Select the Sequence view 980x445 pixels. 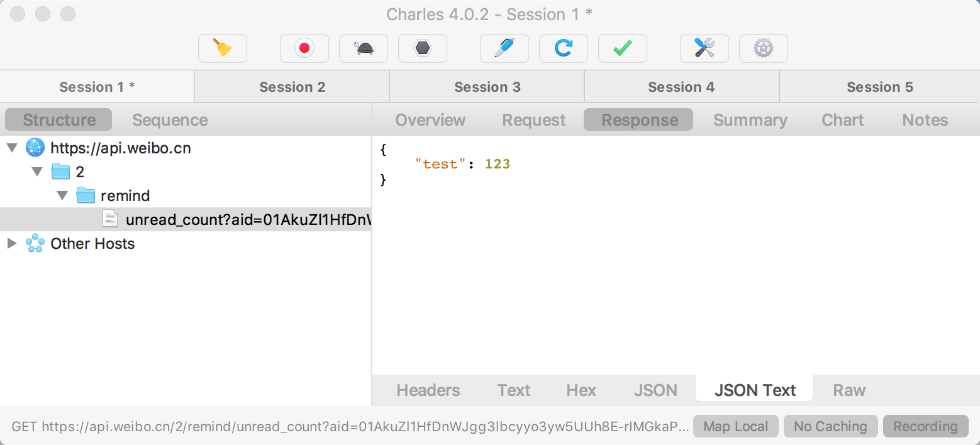point(170,119)
